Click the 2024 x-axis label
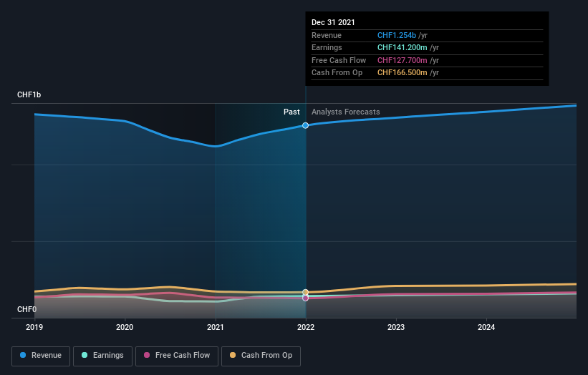The height and width of the screenshot is (375, 588). coord(486,327)
